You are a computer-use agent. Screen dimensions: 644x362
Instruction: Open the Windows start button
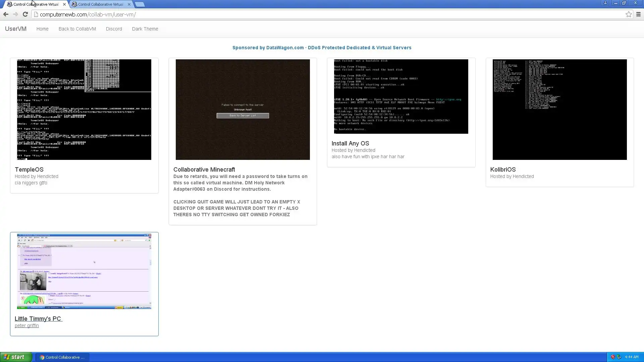point(16,357)
